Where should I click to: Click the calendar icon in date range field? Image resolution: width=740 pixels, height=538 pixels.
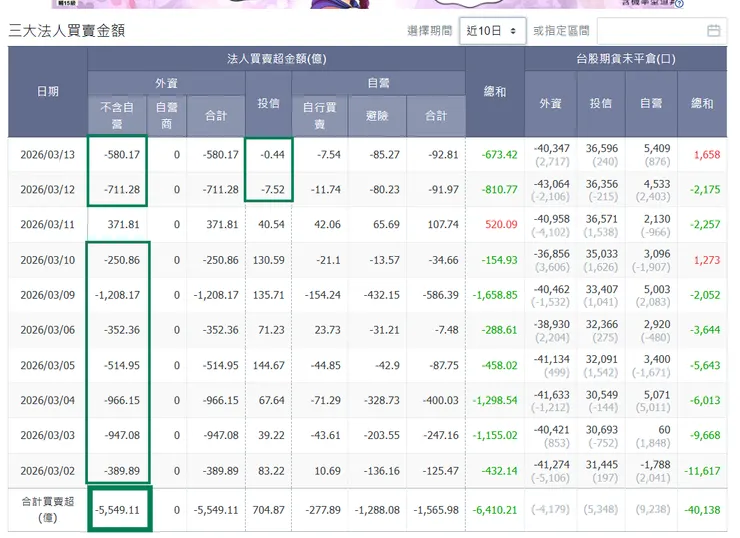714,31
